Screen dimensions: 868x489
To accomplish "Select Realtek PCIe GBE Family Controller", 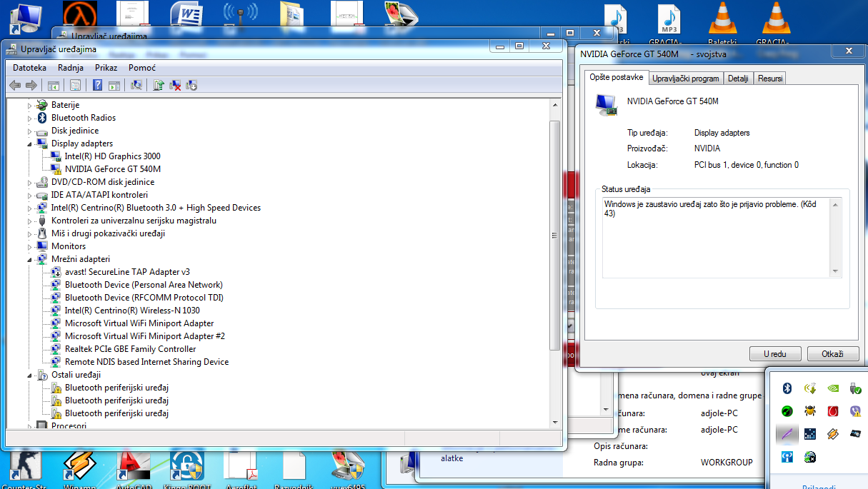I will [130, 349].
